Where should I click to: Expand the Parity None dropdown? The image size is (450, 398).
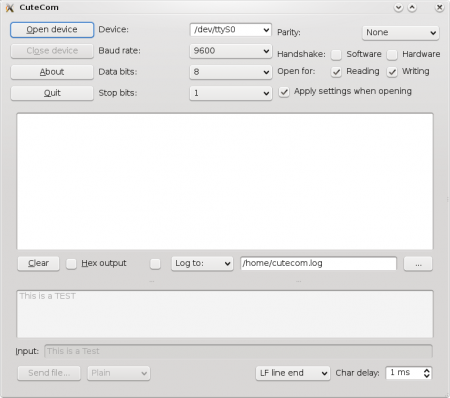401,33
